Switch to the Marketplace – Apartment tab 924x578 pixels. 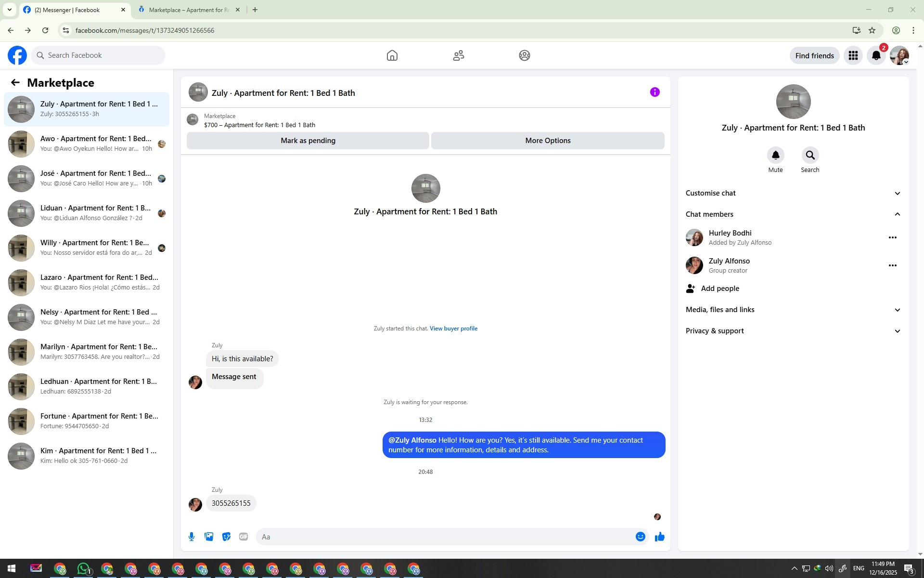pos(189,10)
